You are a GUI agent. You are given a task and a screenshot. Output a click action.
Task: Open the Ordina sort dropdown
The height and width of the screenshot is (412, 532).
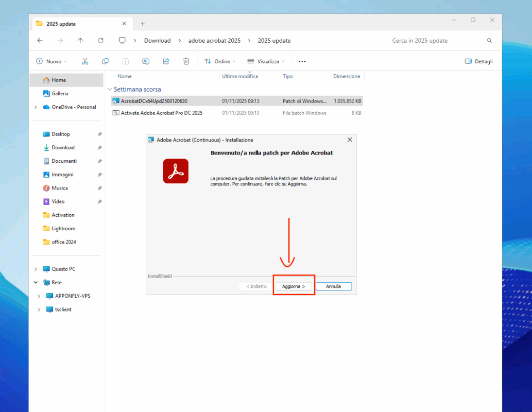[219, 61]
